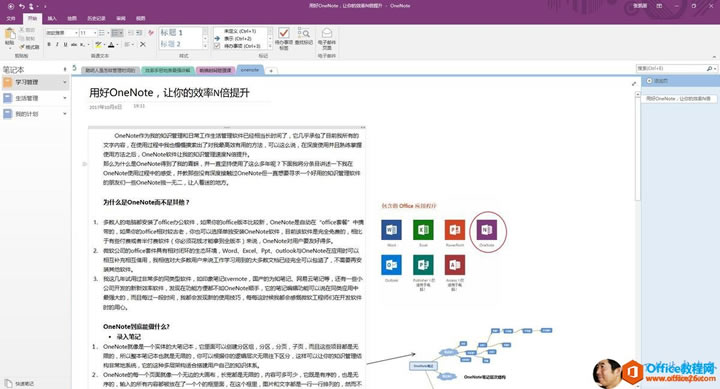Apply Underline formatting
Screen dimensions: 720x389
[x=66, y=45]
